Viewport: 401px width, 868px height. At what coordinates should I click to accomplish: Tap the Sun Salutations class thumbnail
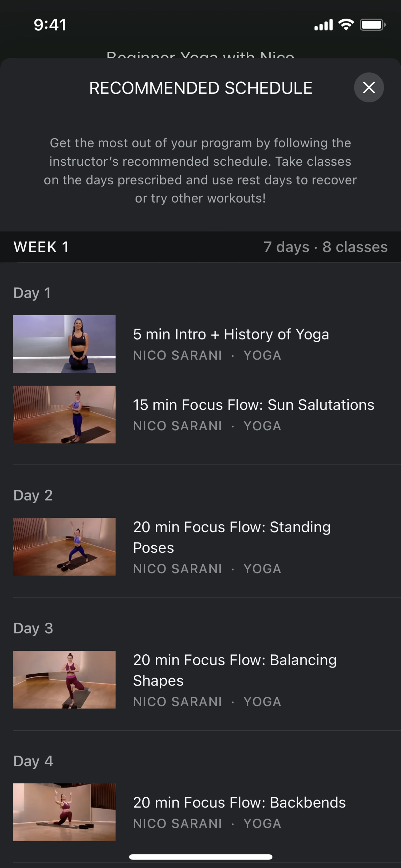(64, 414)
